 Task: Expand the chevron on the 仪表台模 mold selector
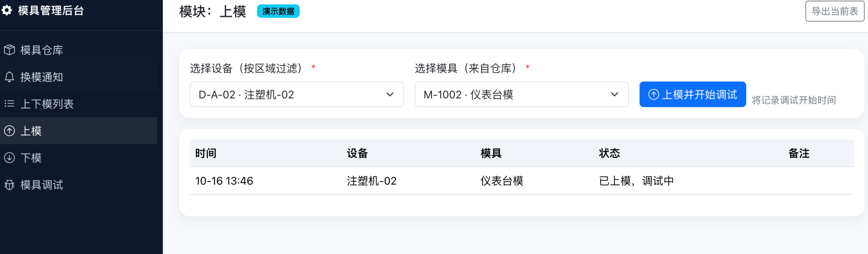pos(614,94)
